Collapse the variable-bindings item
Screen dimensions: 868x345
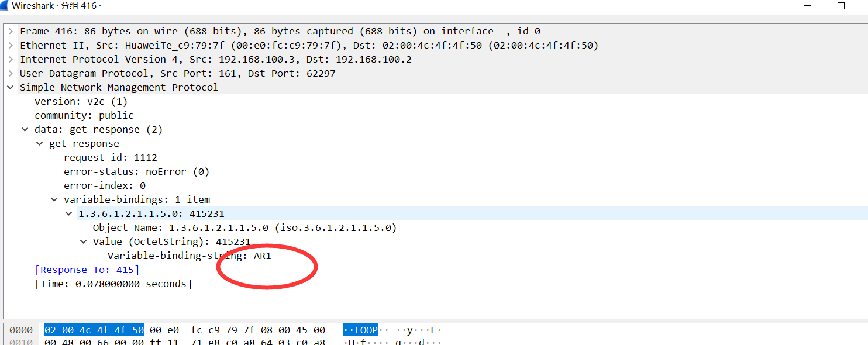pos(54,199)
